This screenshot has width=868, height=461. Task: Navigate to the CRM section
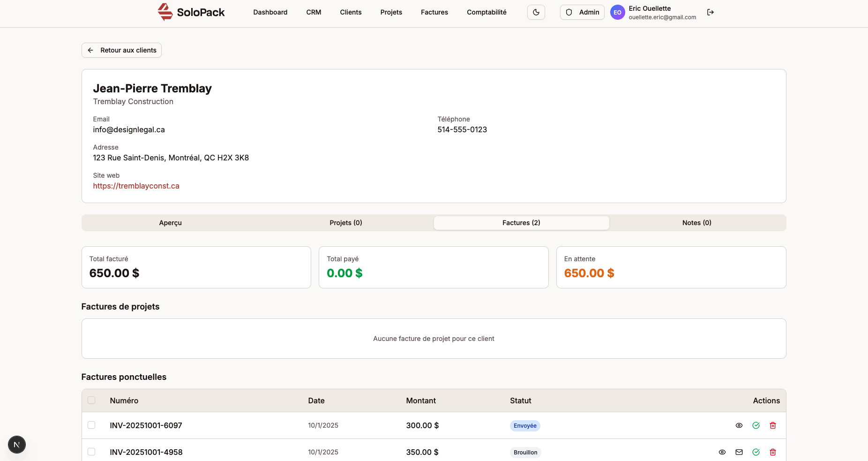[314, 12]
